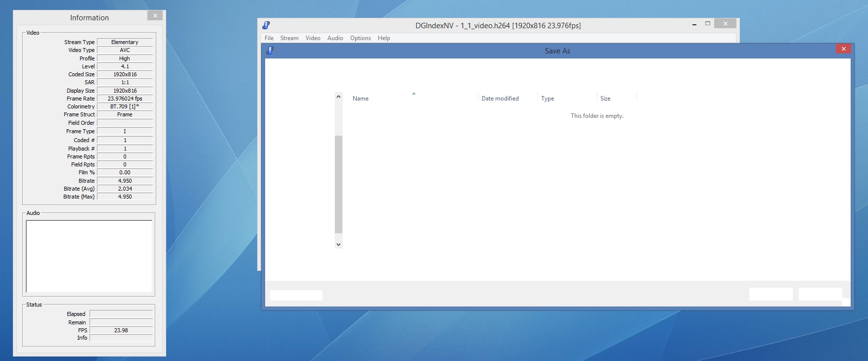868x361 pixels.
Task: Close the Information window
Action: pyautogui.click(x=155, y=15)
